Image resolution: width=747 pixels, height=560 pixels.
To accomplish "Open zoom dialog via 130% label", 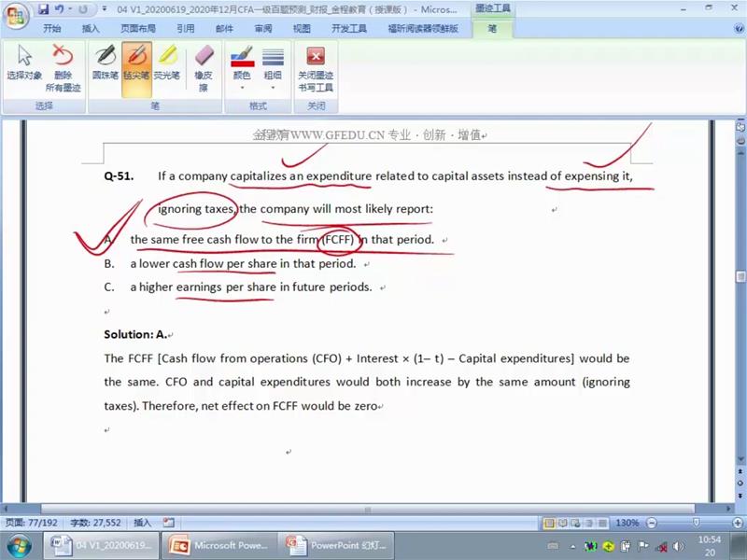I will point(627,524).
